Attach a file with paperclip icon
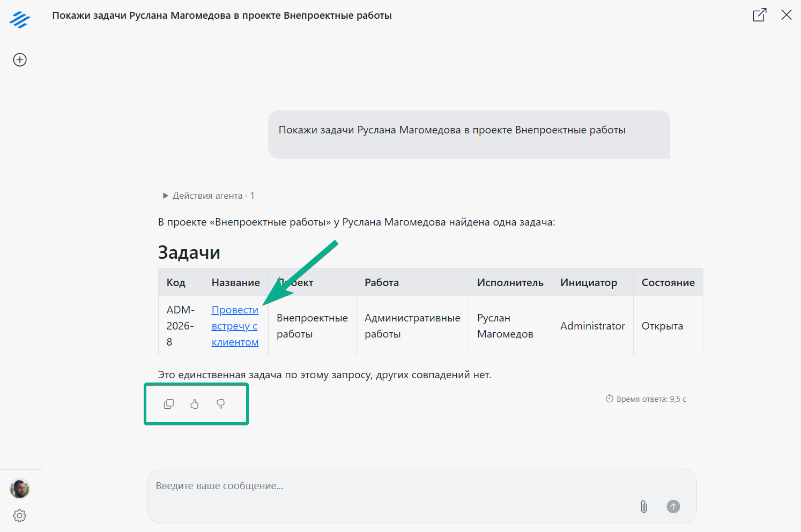 tap(644, 506)
